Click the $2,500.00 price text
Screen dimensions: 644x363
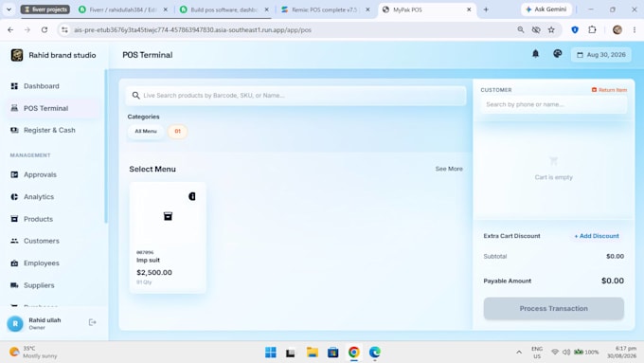pyautogui.click(x=154, y=273)
